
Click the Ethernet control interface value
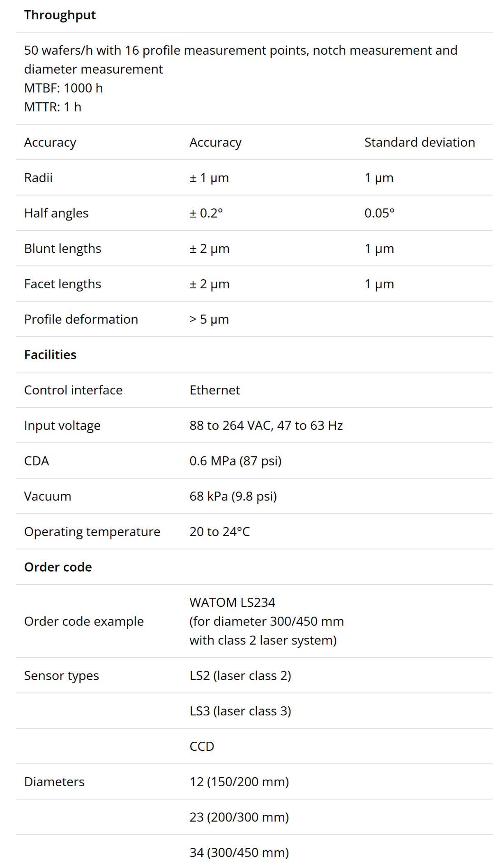point(214,390)
